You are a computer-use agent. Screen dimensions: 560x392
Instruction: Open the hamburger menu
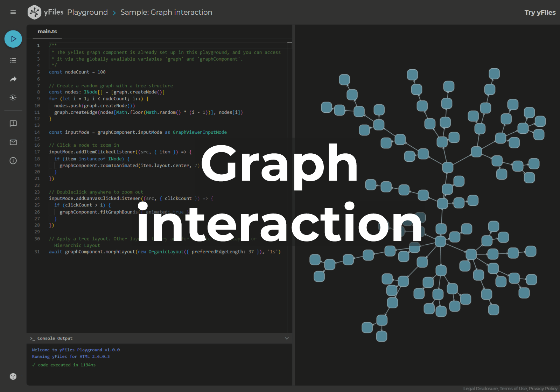13,12
